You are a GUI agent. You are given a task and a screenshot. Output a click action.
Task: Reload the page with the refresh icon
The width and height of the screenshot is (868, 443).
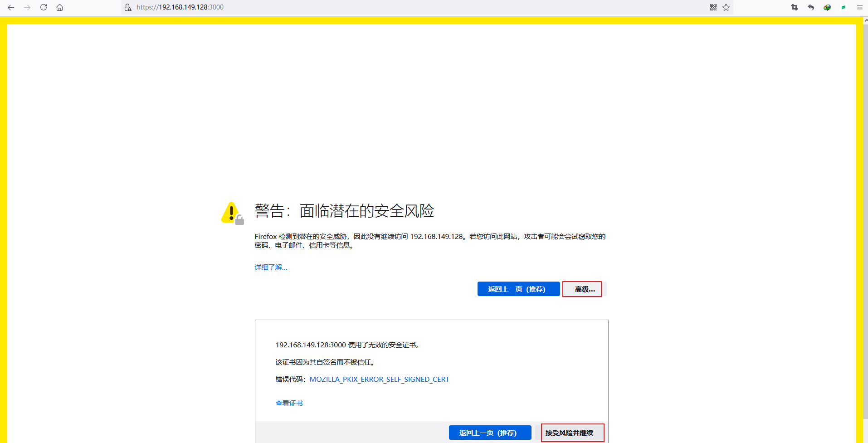44,7
